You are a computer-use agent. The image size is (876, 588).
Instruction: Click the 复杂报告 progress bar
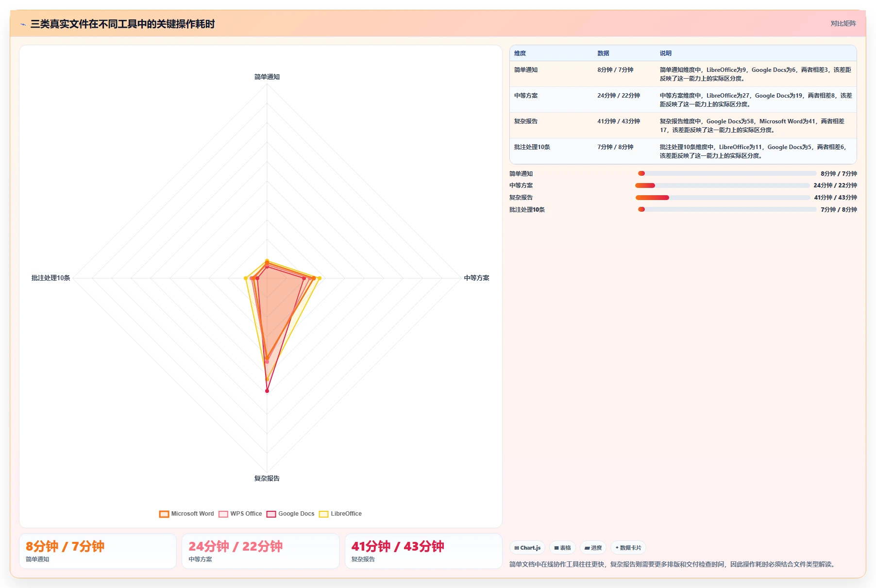tap(723, 198)
